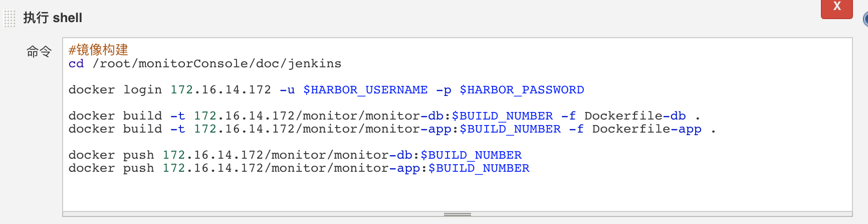
Task: Click the docker push monitor-db line
Action: (295, 155)
